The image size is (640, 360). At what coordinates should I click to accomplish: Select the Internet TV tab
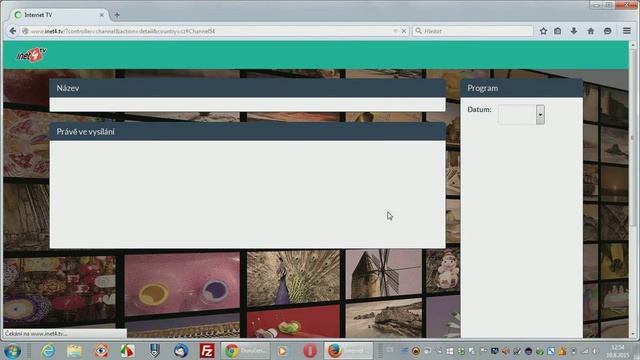58,15
